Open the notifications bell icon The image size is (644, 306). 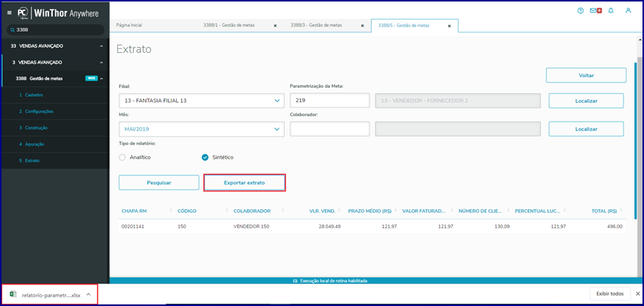point(611,11)
